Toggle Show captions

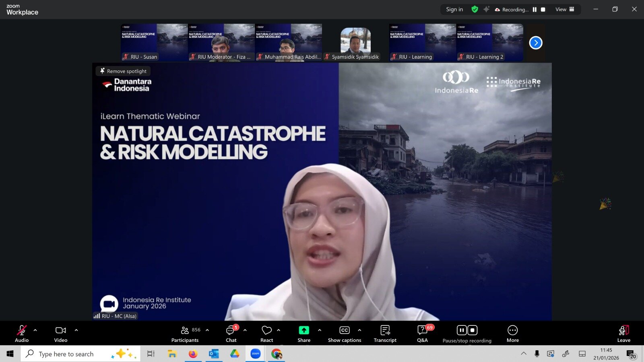(x=345, y=333)
